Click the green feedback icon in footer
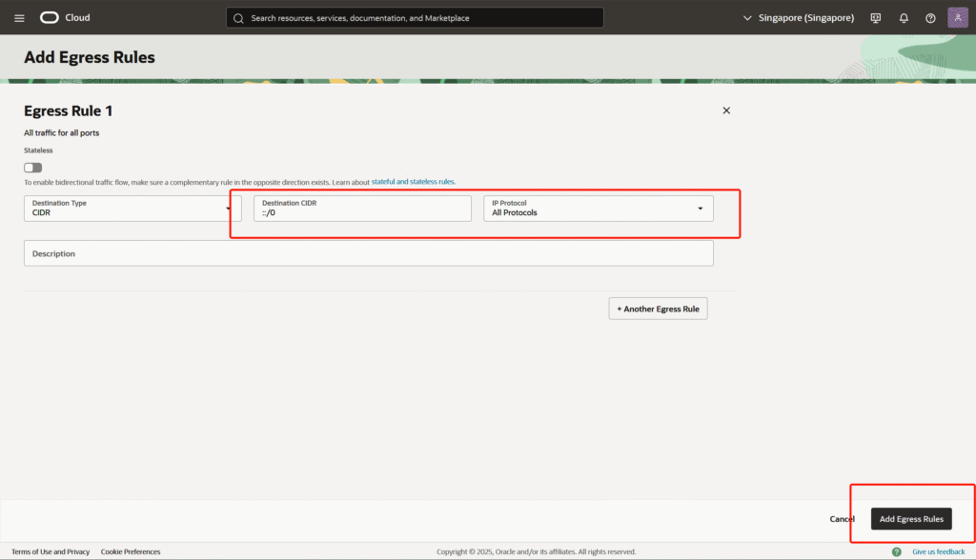Screen dimensions: 976x560 896,551
